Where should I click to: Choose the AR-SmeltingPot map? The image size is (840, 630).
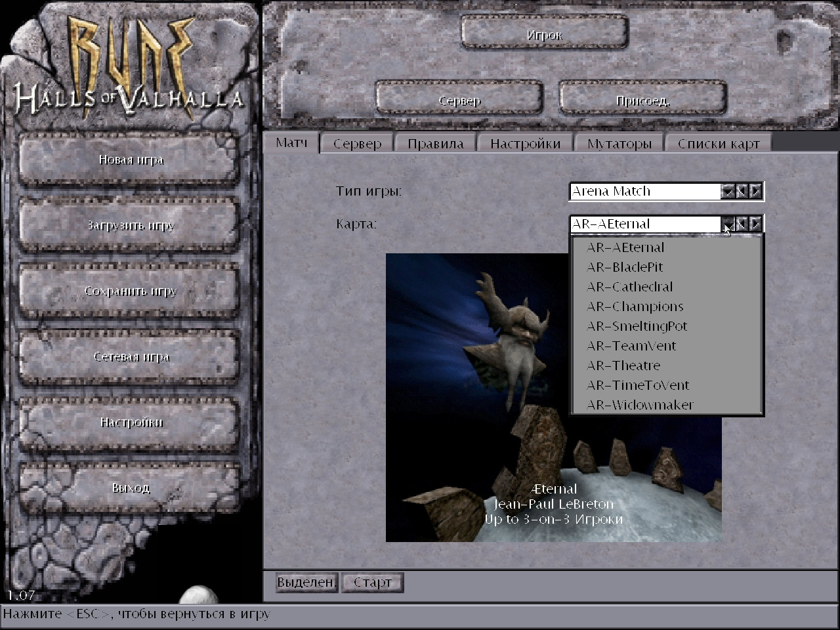[667, 326]
